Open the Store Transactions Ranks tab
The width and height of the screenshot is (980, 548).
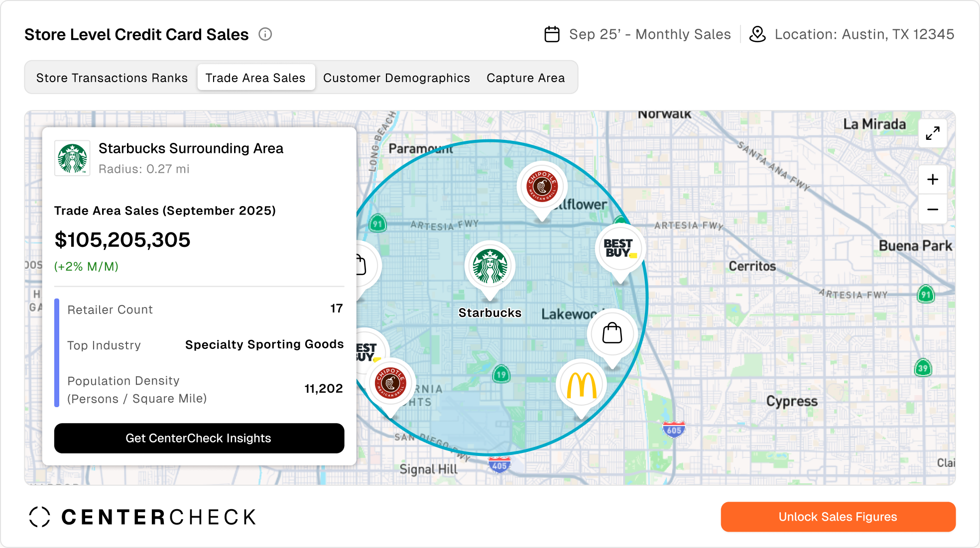[x=112, y=78]
